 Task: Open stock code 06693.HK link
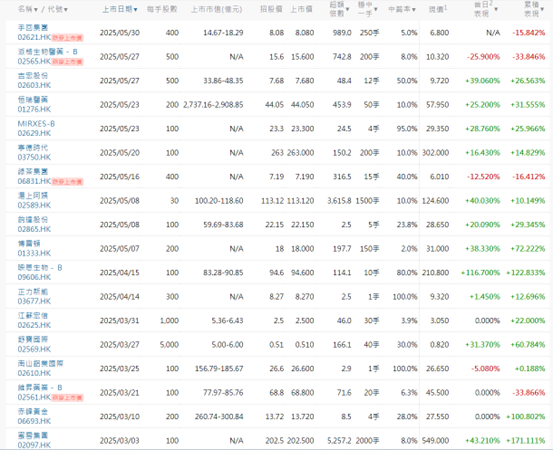(x=34, y=421)
